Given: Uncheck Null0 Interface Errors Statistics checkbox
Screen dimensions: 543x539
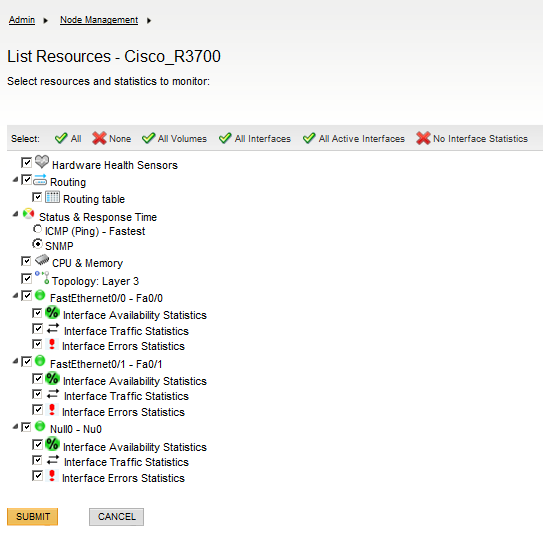Looking at the screenshot, I should coord(37,475).
